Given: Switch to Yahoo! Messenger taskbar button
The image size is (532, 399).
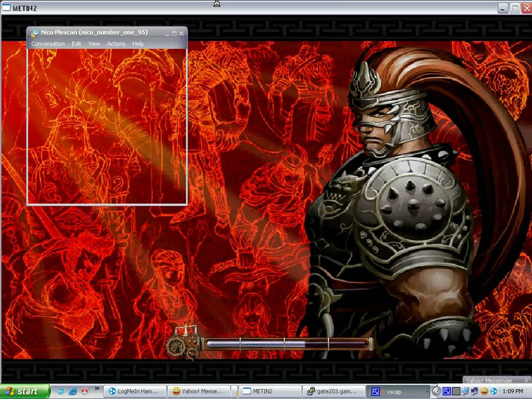Looking at the screenshot, I should pos(199,392).
